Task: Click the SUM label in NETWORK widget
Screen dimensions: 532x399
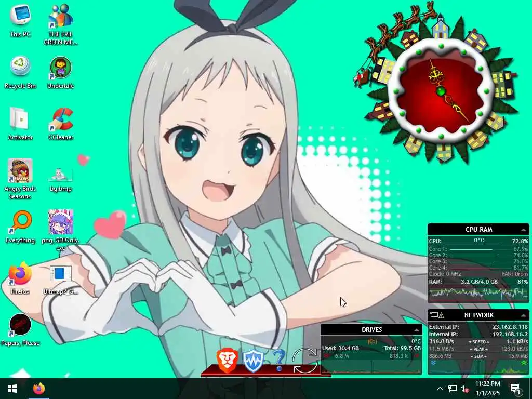Action: (478, 356)
